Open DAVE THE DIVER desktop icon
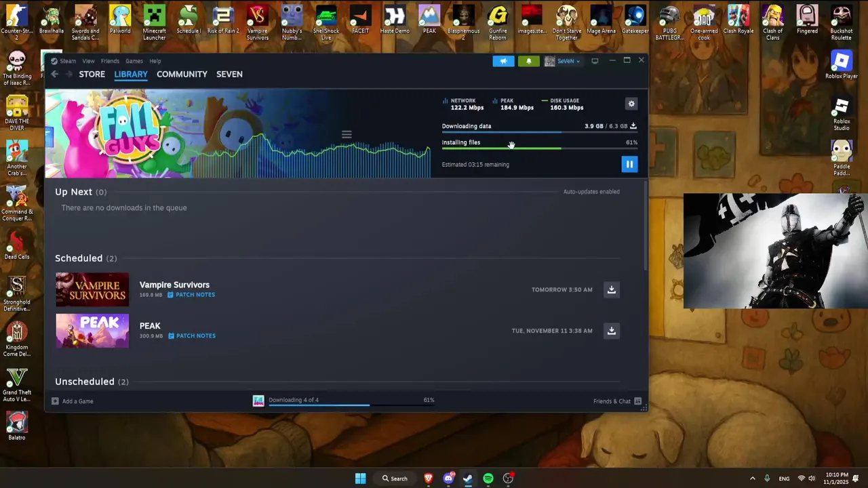The height and width of the screenshot is (488, 868). (17, 113)
